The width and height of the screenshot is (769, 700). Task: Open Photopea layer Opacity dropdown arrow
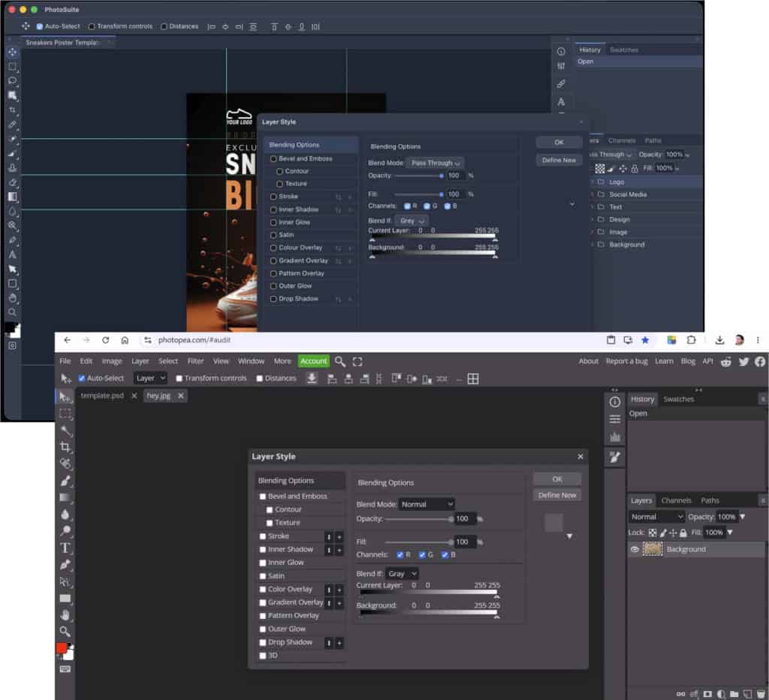(x=743, y=517)
